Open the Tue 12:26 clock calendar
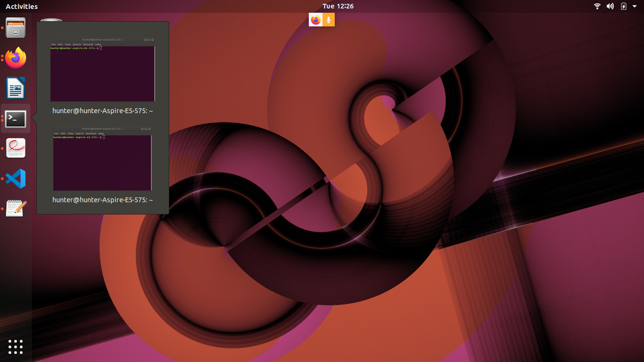The image size is (644, 362). [338, 6]
